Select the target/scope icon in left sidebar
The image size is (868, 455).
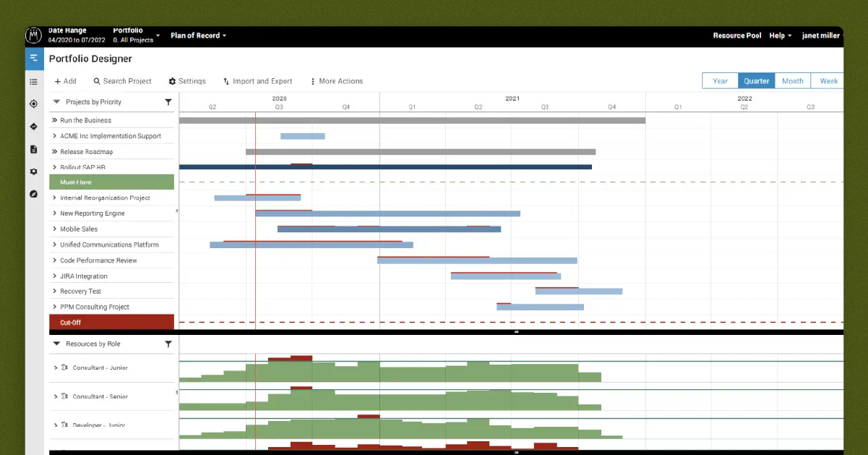(x=33, y=104)
